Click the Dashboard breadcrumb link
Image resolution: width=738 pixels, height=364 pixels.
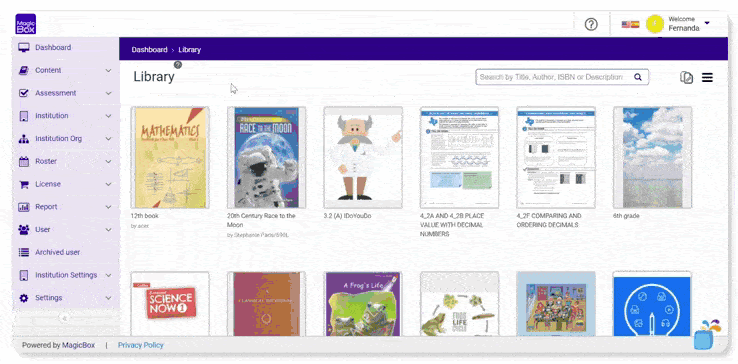click(149, 49)
